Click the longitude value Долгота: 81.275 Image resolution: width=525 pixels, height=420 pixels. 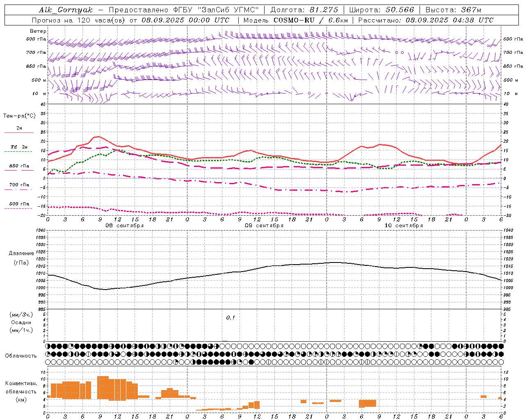pos(304,10)
